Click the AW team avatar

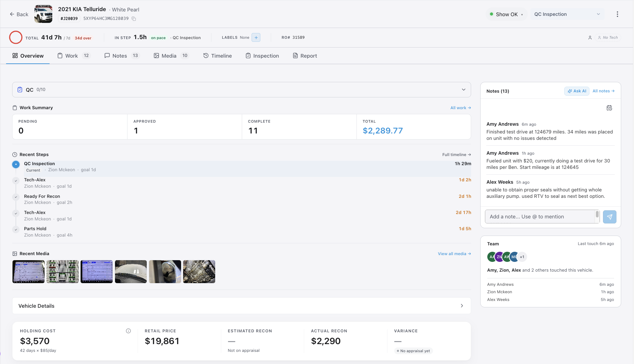click(507, 257)
